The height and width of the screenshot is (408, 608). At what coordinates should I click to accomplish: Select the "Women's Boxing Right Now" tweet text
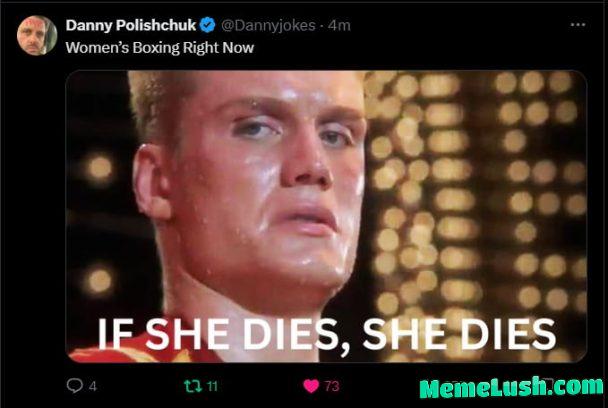160,48
